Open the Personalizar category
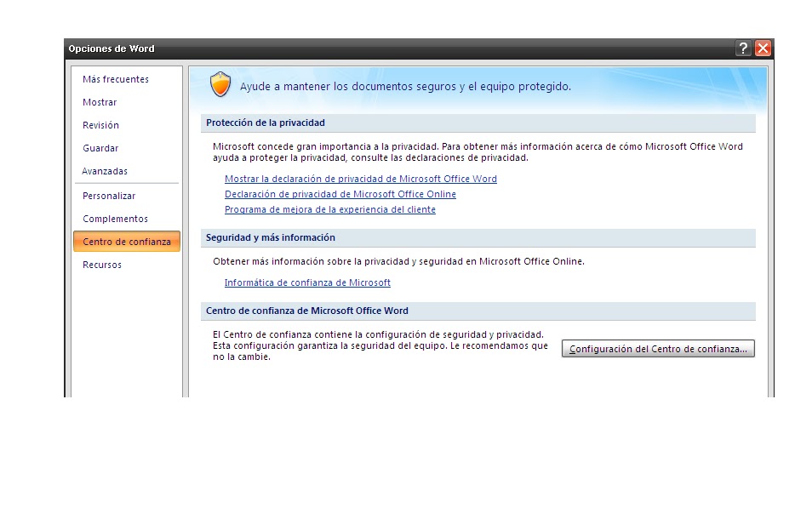 [x=109, y=196]
